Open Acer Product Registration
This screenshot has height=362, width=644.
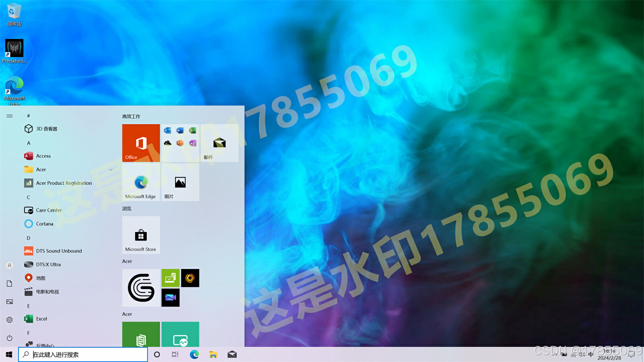point(68,183)
